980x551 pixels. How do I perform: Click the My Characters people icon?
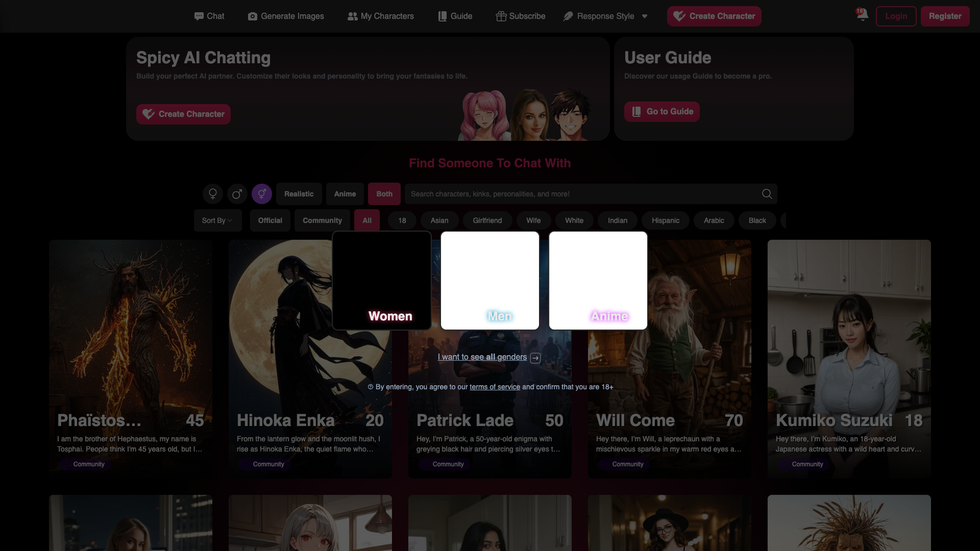(x=352, y=17)
